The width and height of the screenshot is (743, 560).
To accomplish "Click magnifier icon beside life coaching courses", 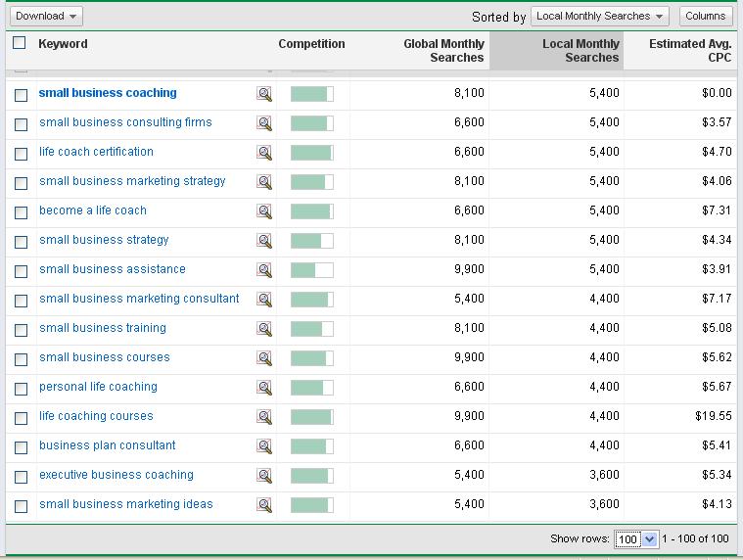I will [x=264, y=417].
